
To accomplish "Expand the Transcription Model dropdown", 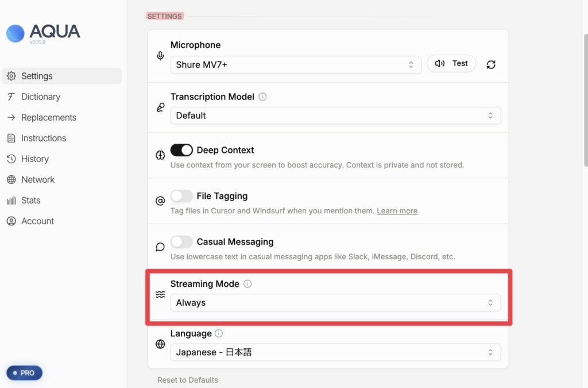I will click(x=335, y=116).
